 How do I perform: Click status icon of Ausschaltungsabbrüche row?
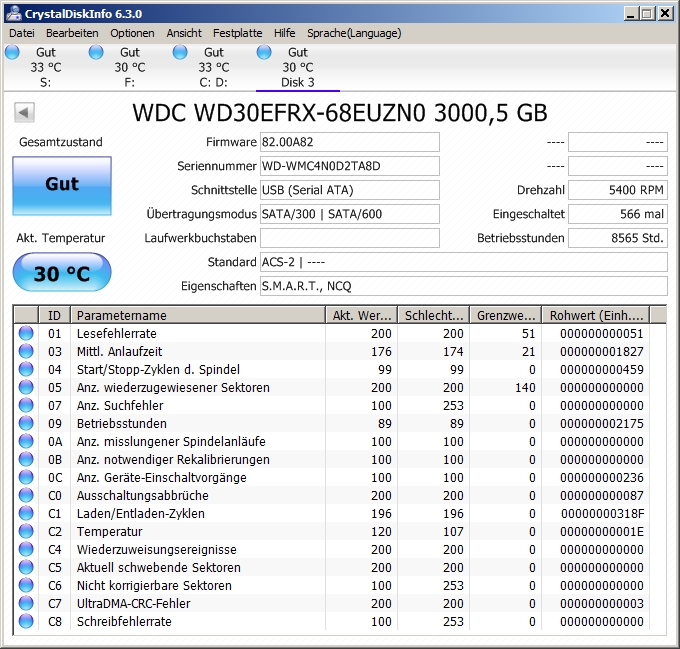click(x=26, y=495)
